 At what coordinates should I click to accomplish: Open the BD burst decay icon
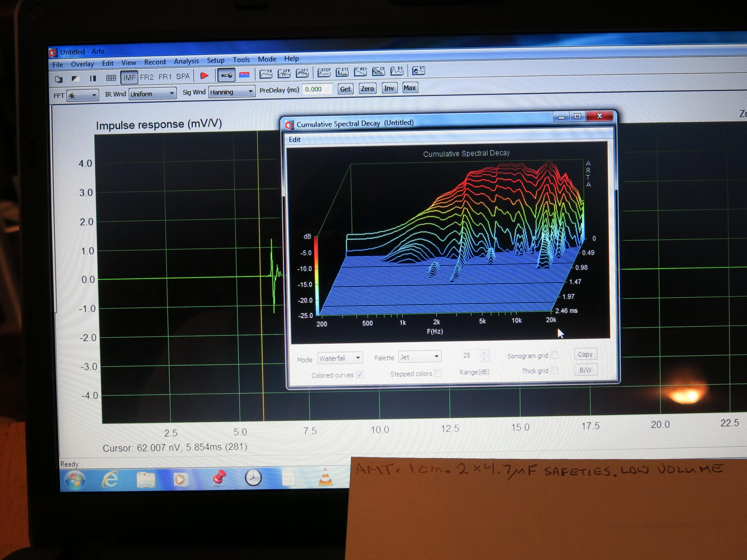397,70
